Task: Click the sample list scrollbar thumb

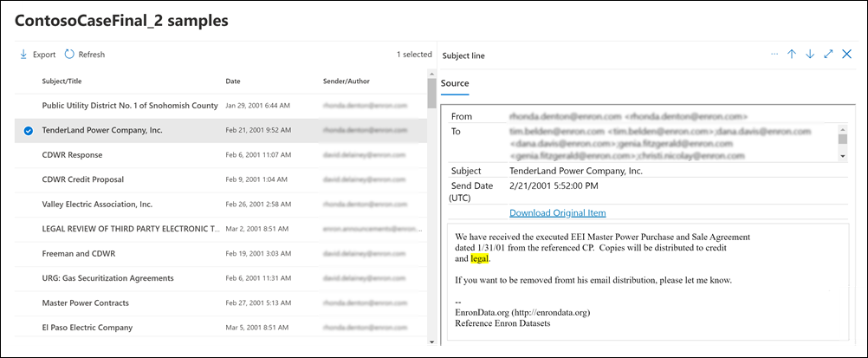Action: tap(431, 93)
